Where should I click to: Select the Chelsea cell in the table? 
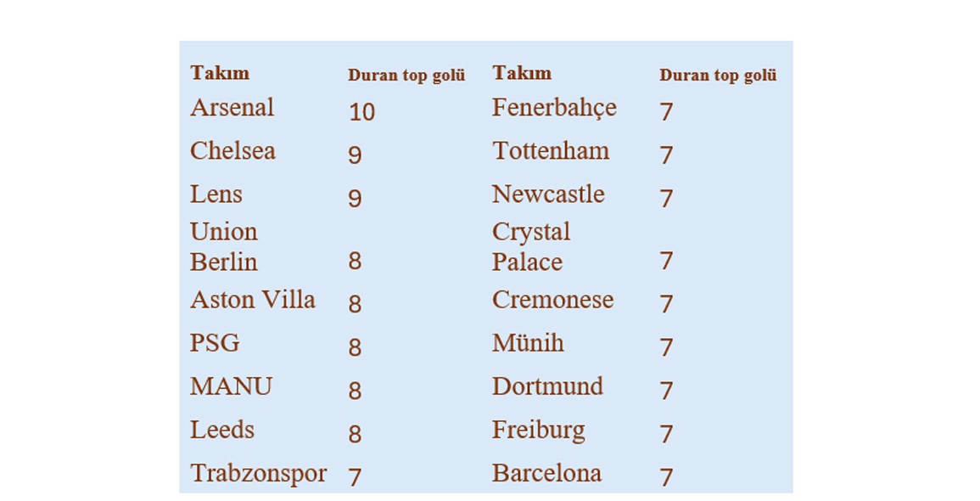tap(232, 151)
